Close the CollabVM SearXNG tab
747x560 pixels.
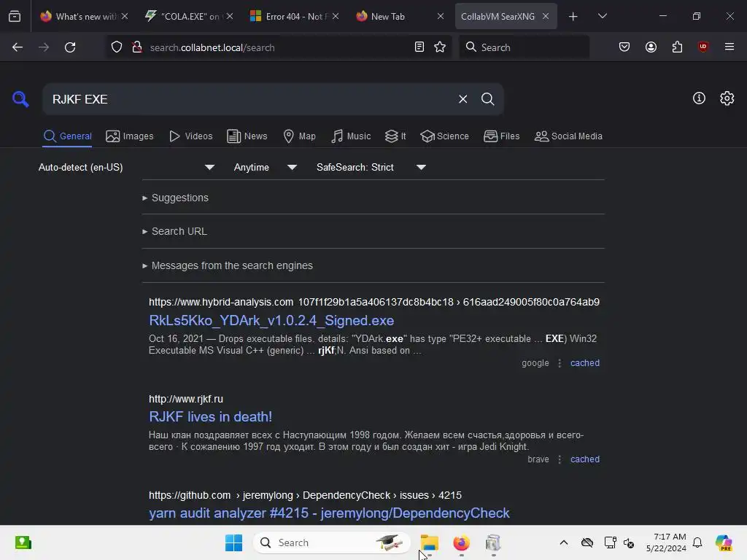point(546,16)
